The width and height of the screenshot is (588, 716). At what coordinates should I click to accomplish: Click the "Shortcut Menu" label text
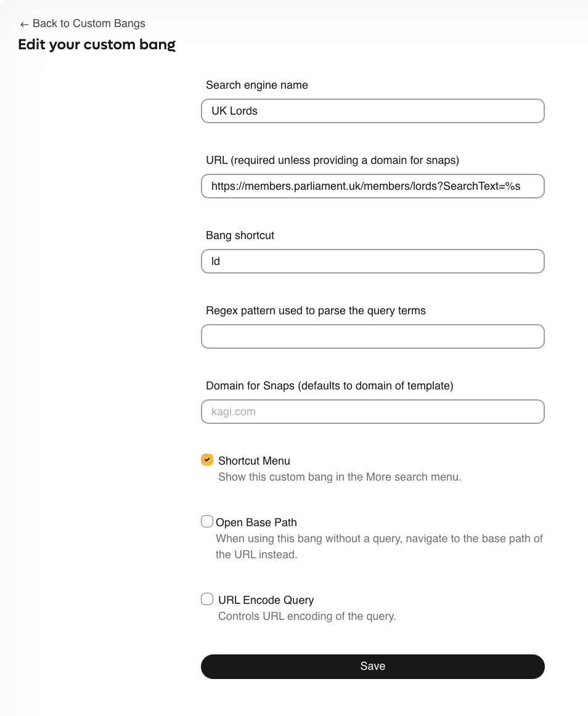[x=254, y=461]
